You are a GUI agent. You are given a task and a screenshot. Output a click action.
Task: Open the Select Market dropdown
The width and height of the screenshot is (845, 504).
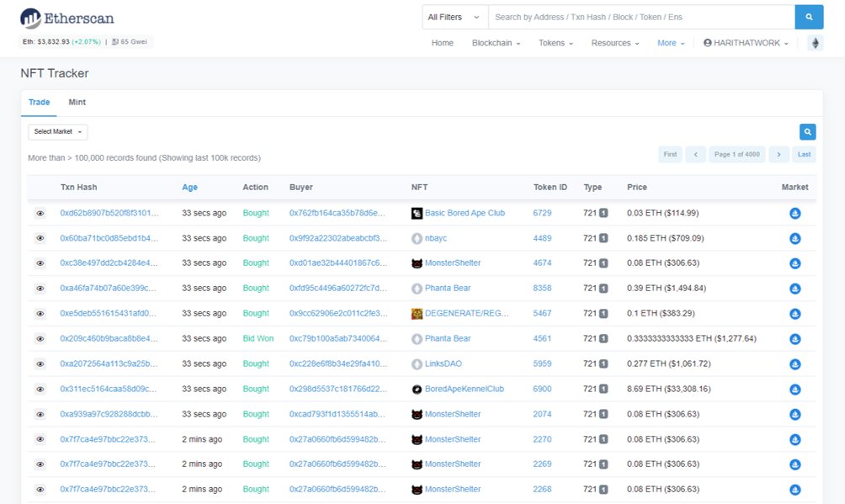58,131
